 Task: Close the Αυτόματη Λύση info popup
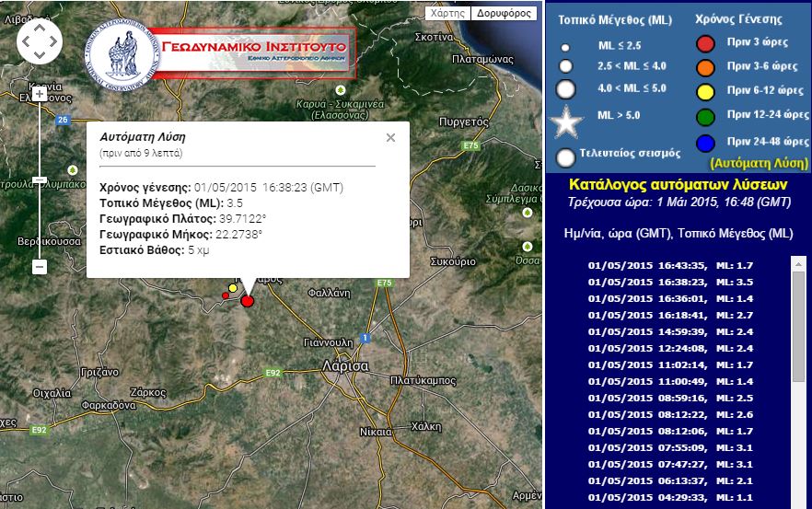click(x=390, y=137)
